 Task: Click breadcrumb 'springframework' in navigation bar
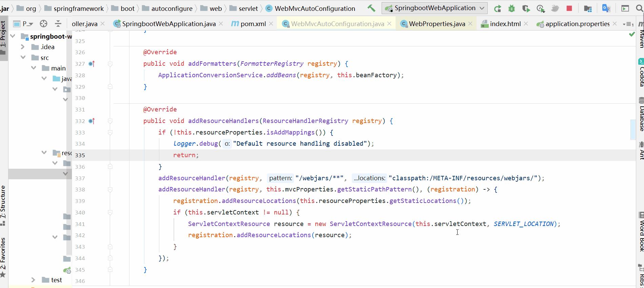click(x=79, y=8)
